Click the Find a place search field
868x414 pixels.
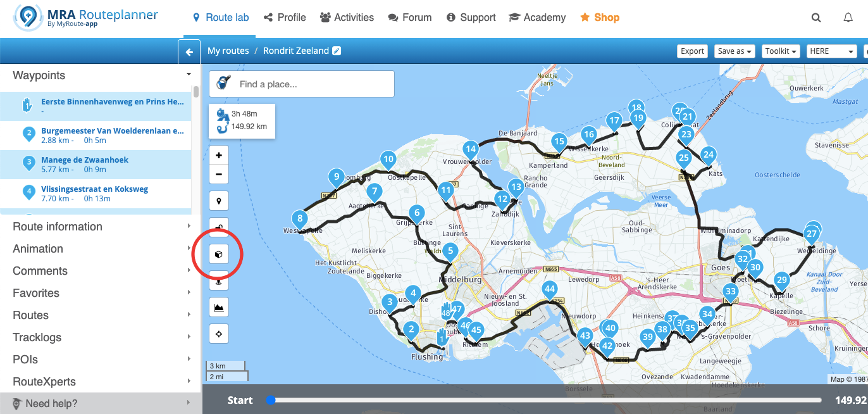[x=301, y=84]
